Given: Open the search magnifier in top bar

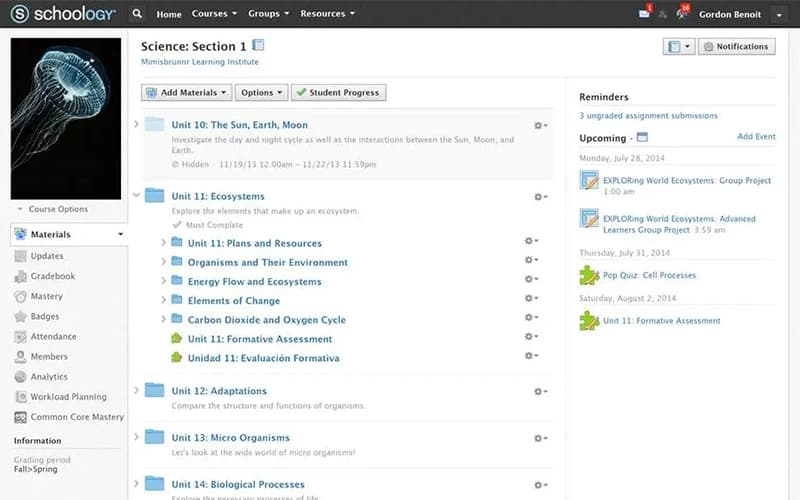Looking at the screenshot, I should click(x=137, y=14).
